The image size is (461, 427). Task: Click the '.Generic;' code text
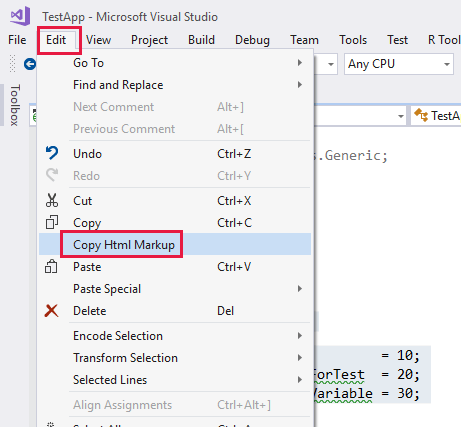(x=352, y=155)
